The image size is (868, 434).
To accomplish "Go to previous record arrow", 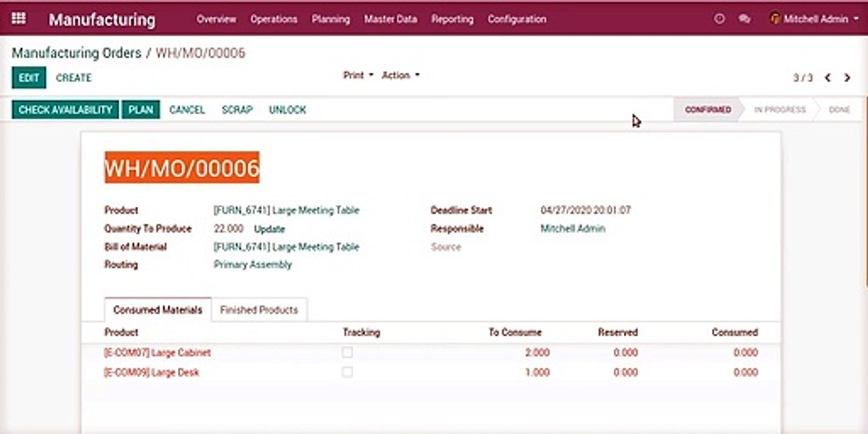I will pos(828,78).
